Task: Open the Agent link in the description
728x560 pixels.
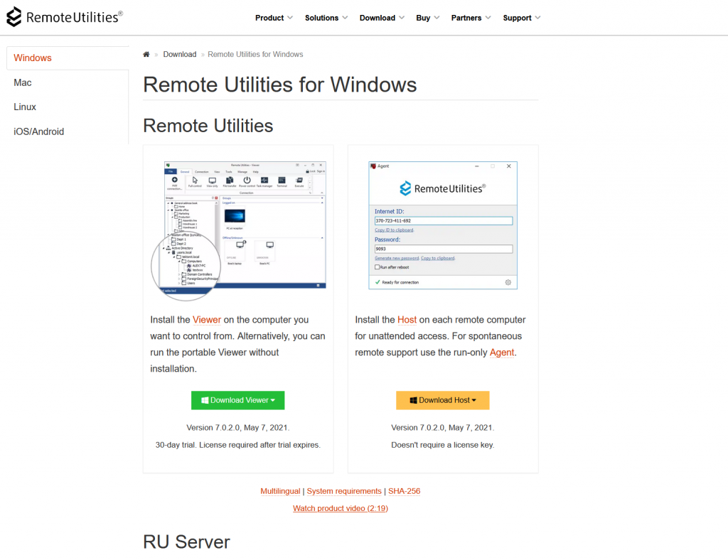Action: (501, 352)
